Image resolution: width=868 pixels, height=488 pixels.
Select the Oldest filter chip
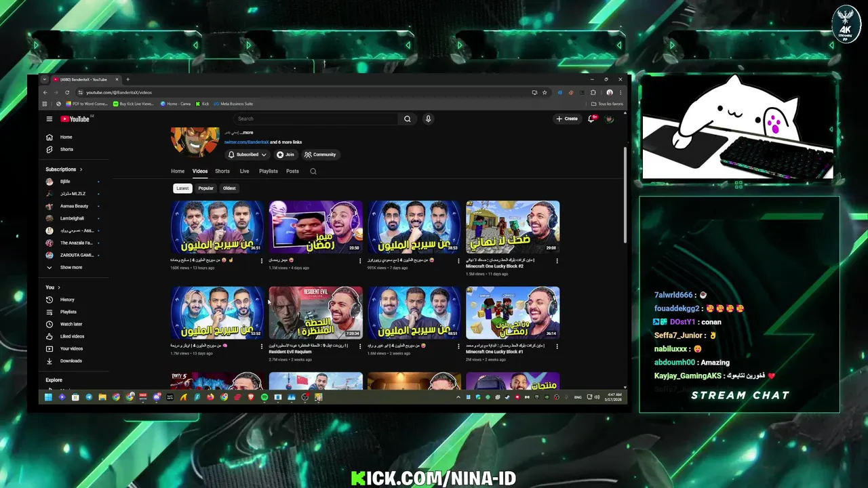coord(229,188)
